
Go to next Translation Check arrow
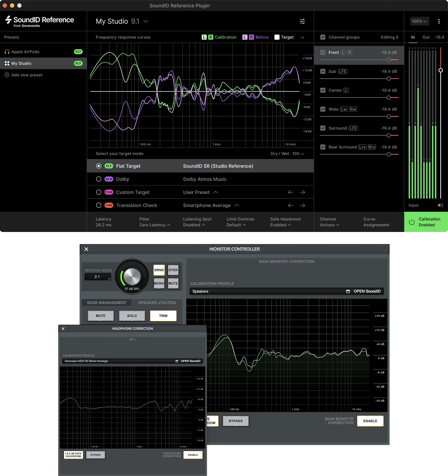click(x=302, y=205)
